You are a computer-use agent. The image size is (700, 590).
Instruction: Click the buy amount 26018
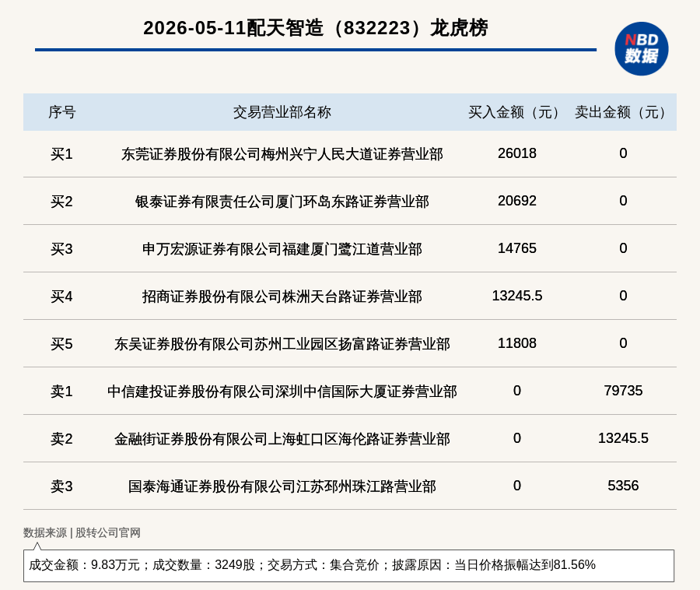517,153
